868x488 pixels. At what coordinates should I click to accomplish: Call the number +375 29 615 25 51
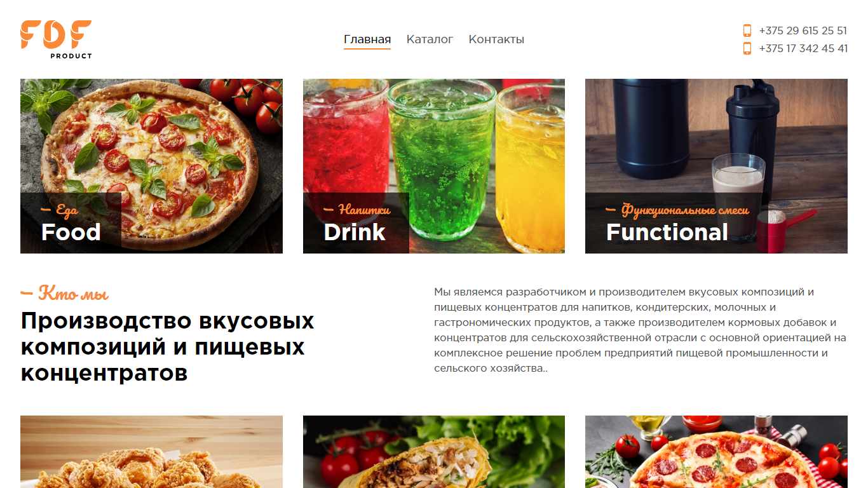pos(803,30)
